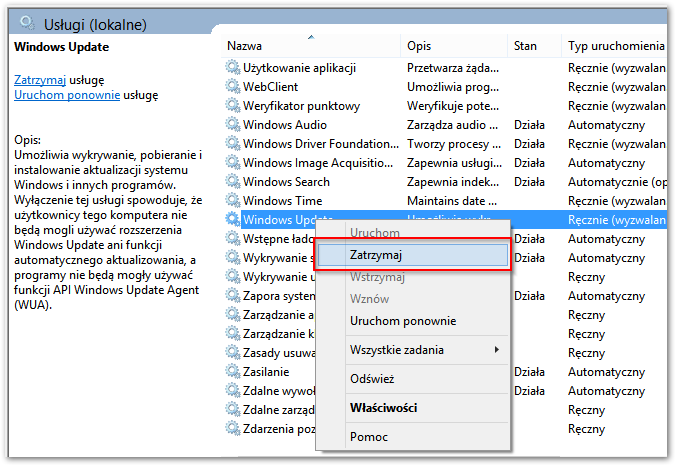Click Automatycznie startup type of Windows Search
Viewport: 676px width, 466px height.
coord(617,182)
